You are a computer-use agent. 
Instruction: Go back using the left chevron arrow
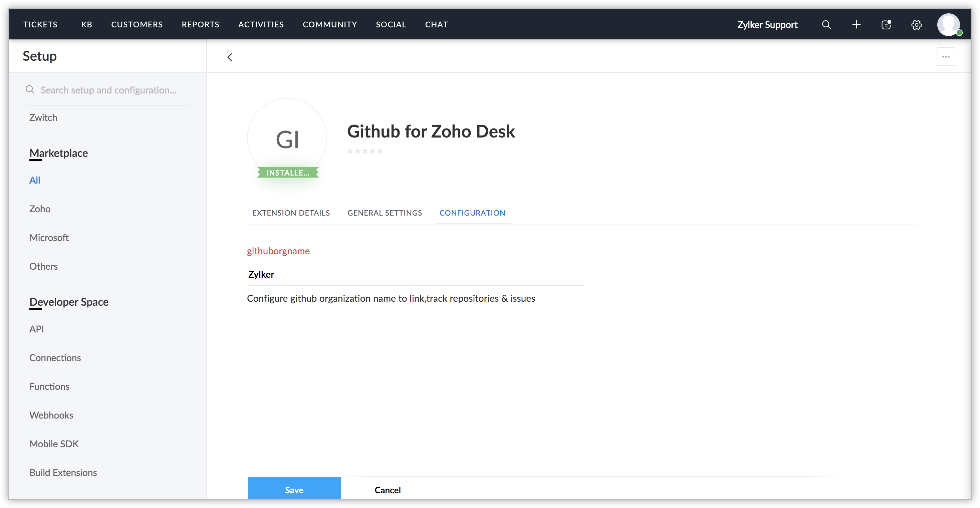[x=229, y=57]
